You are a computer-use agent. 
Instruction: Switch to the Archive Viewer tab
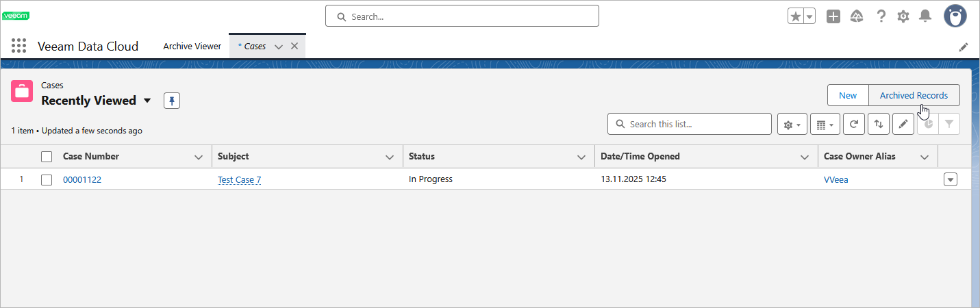point(192,47)
